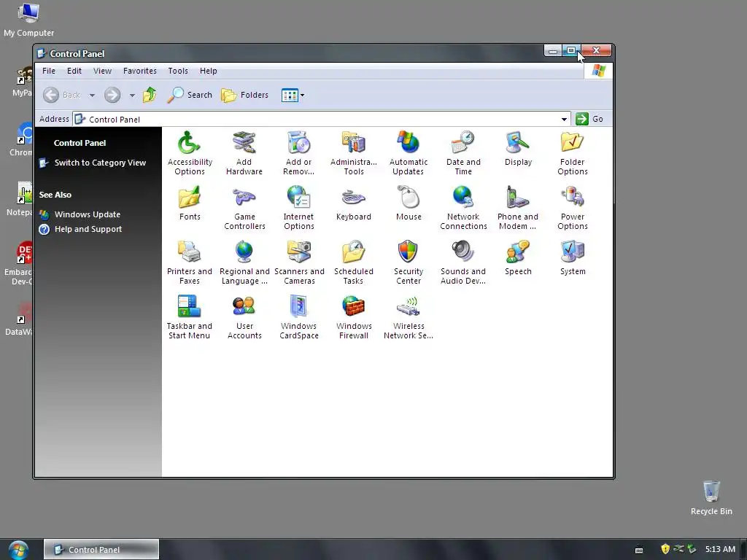Open Game Controllers icon
747x560 pixels.
[x=244, y=208]
